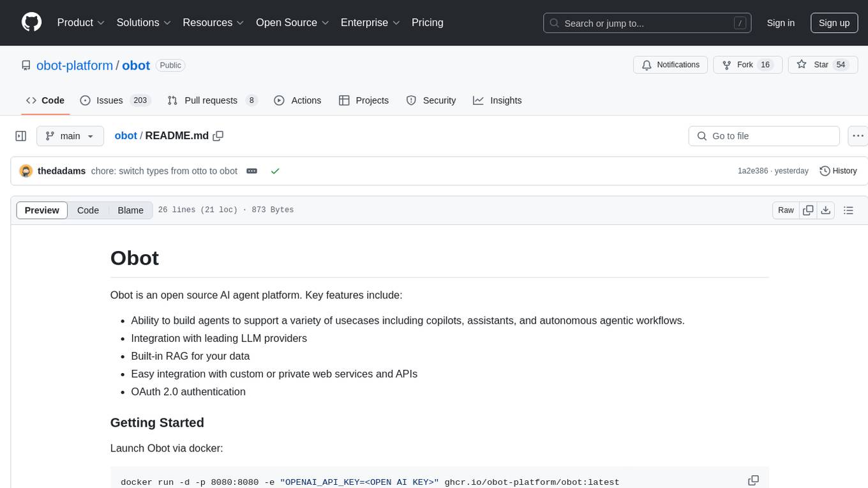Screen dimensions: 868x488
Task: Click the Sign up button
Action: point(834,23)
